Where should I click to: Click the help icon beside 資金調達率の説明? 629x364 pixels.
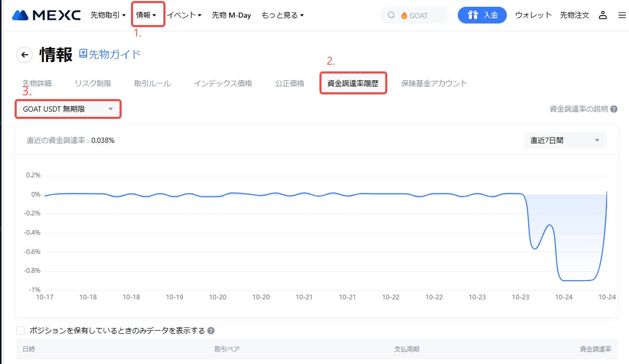click(x=614, y=109)
